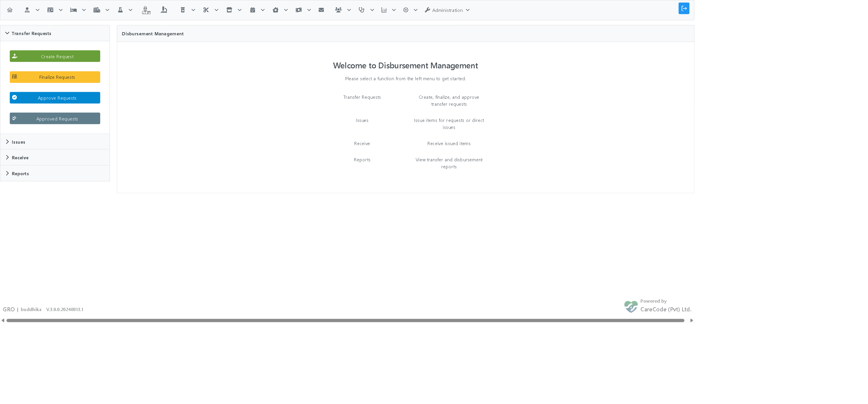Open the inpatient bed icon menu
This screenshot has width=868, height=404.
pos(74,10)
